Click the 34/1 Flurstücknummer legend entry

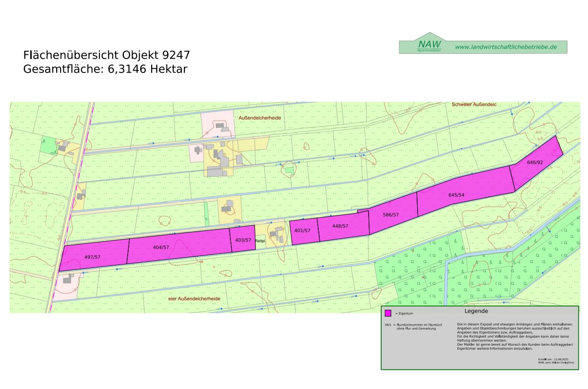coord(413,327)
